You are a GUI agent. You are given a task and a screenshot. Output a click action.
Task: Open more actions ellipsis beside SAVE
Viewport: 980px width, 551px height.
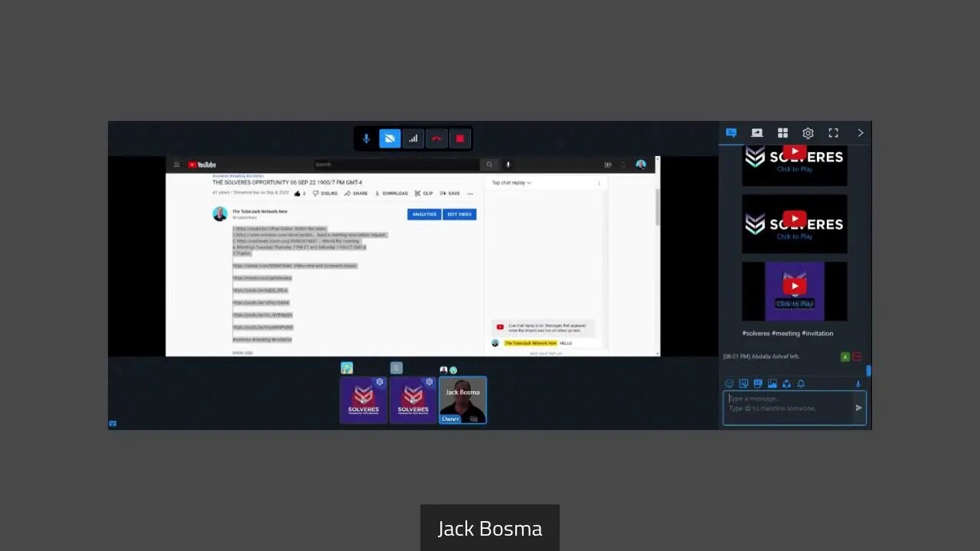pyautogui.click(x=470, y=194)
